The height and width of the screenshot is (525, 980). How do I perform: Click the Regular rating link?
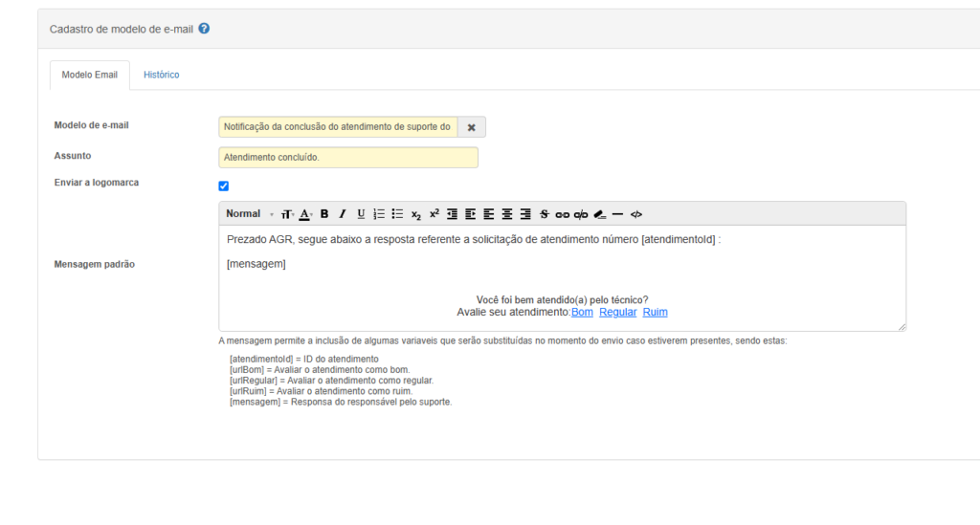pyautogui.click(x=617, y=313)
